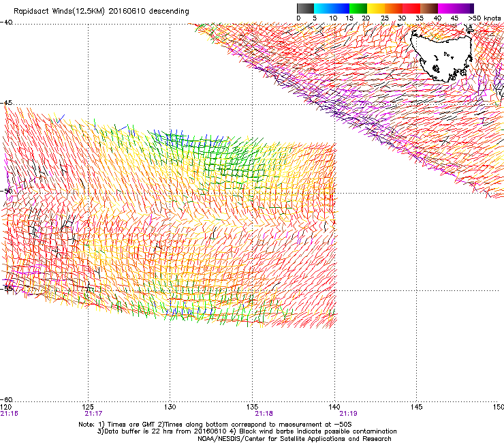Screen dimensions: 504x443
Task: Click the purple time label '21:18'
Action: [264, 414]
